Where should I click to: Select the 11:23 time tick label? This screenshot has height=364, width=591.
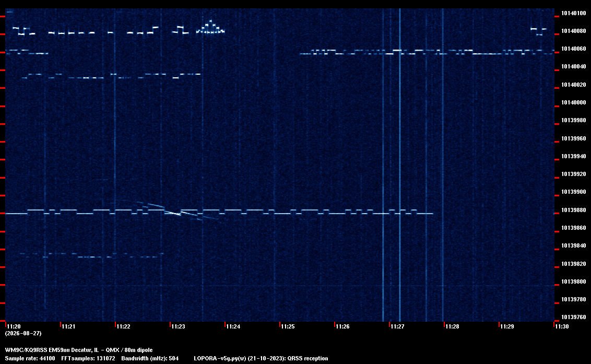(x=178, y=326)
